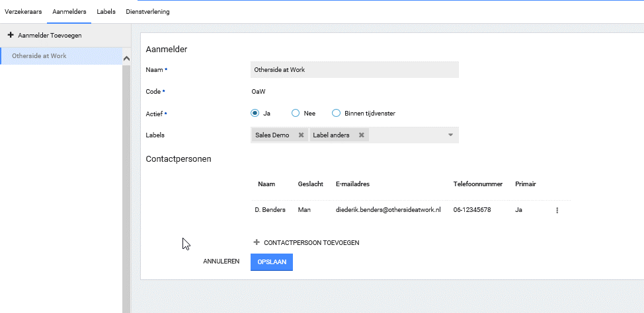Choose the Binnen tijdvenster radio option

[x=336, y=113]
